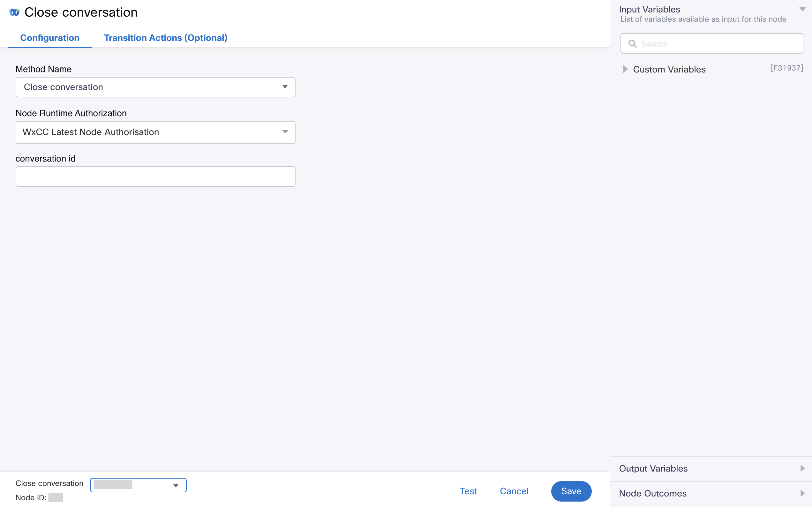Switch to Transition Actions Optional tab
This screenshot has height=507, width=812.
coord(166,37)
